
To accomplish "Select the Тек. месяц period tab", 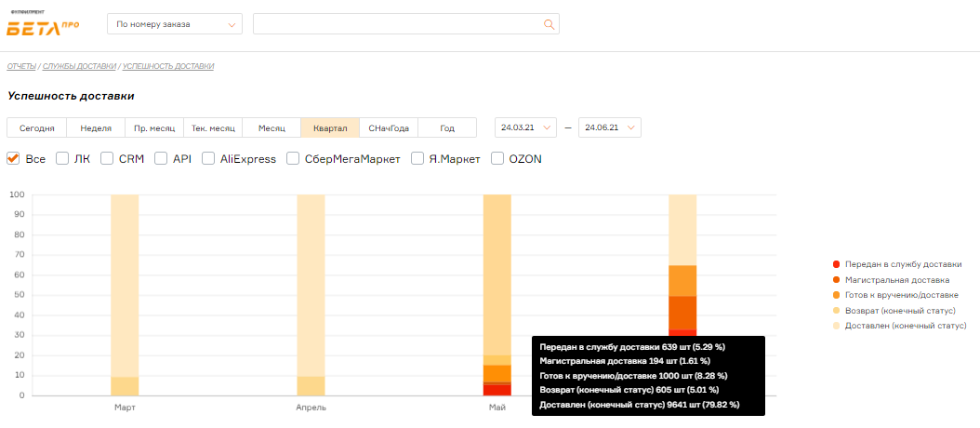I will pyautogui.click(x=213, y=127).
